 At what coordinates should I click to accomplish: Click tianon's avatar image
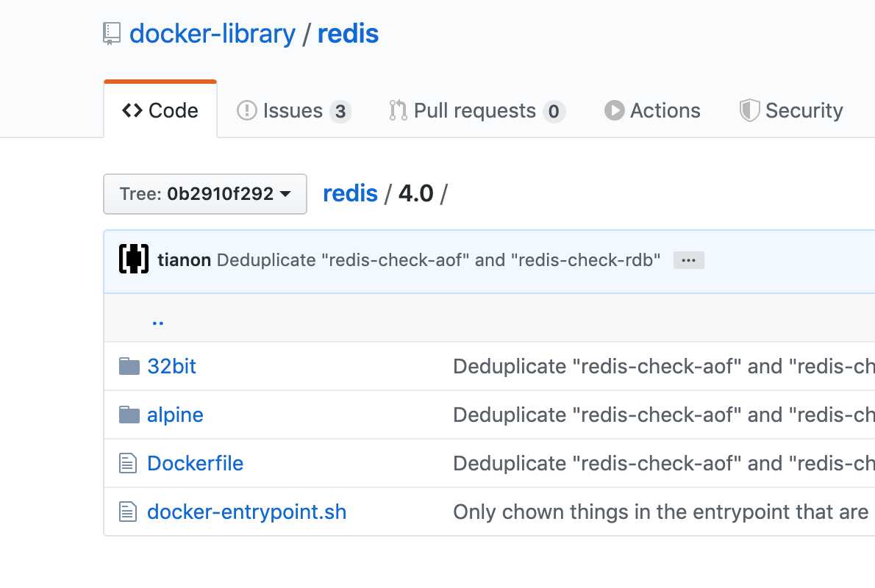[134, 259]
